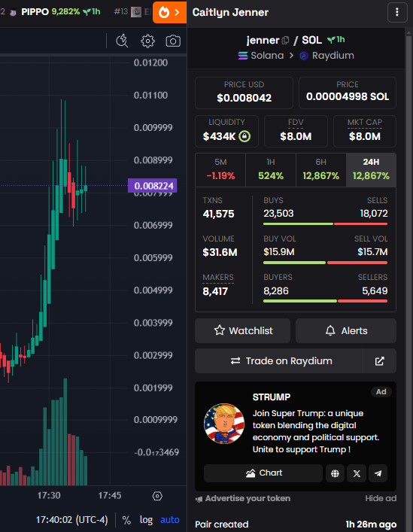Image resolution: width=413 pixels, height=532 pixels.
Task: Open the three-dot options menu
Action: click(x=397, y=13)
